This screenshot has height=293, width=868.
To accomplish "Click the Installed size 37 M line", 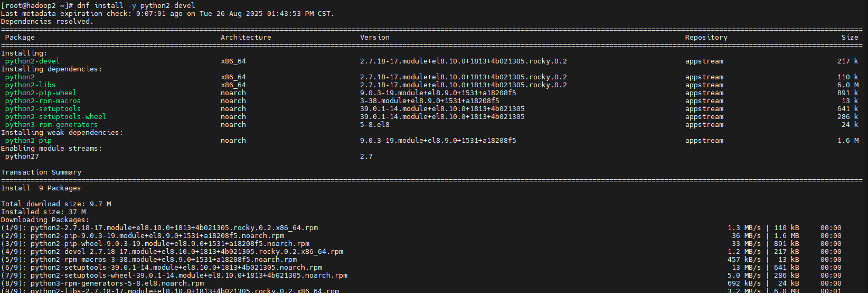I will [43, 212].
